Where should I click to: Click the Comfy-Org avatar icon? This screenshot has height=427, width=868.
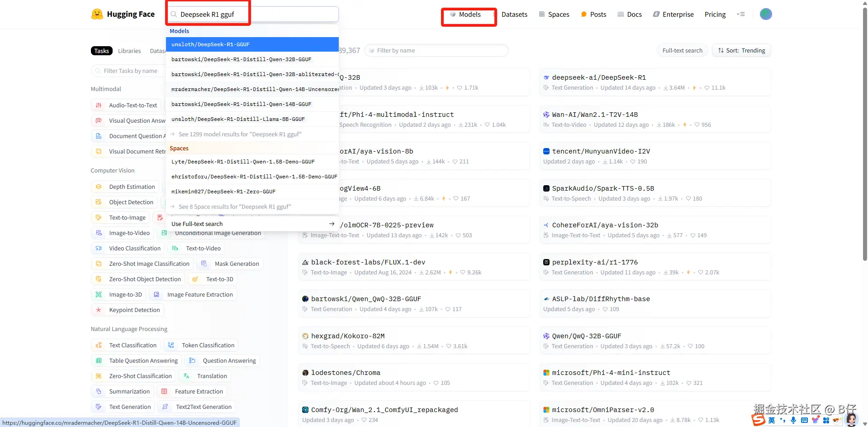[305, 410]
